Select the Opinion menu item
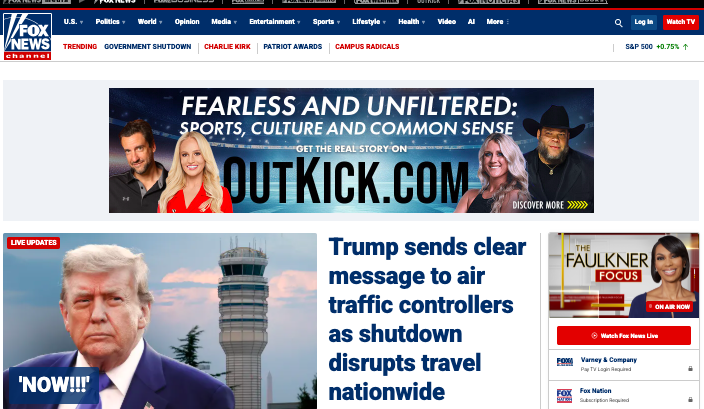704x409 pixels. [187, 22]
